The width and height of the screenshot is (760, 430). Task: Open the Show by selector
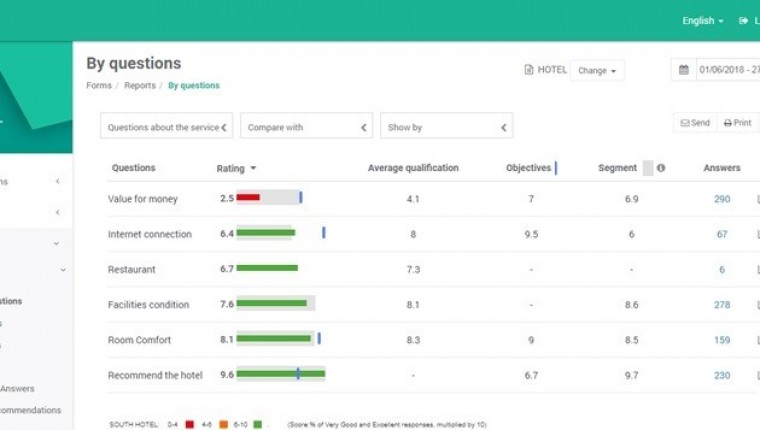click(446, 127)
